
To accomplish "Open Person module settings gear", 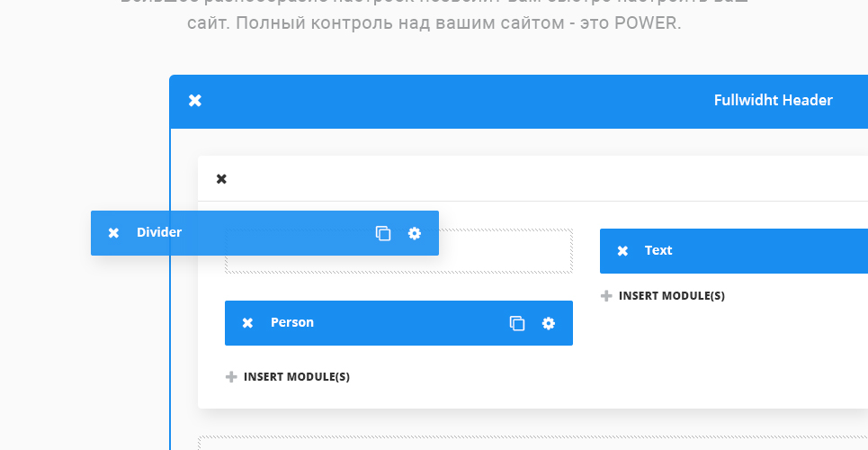I will pyautogui.click(x=548, y=323).
